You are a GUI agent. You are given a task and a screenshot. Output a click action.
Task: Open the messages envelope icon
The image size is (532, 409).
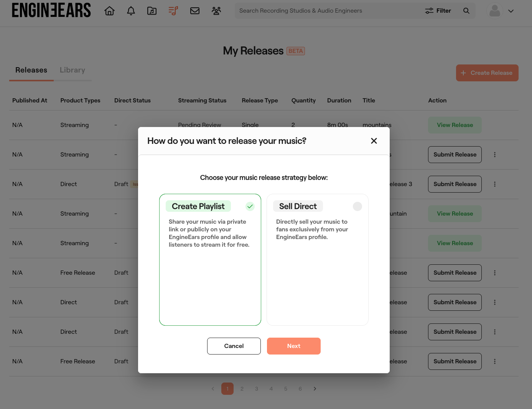tap(195, 11)
